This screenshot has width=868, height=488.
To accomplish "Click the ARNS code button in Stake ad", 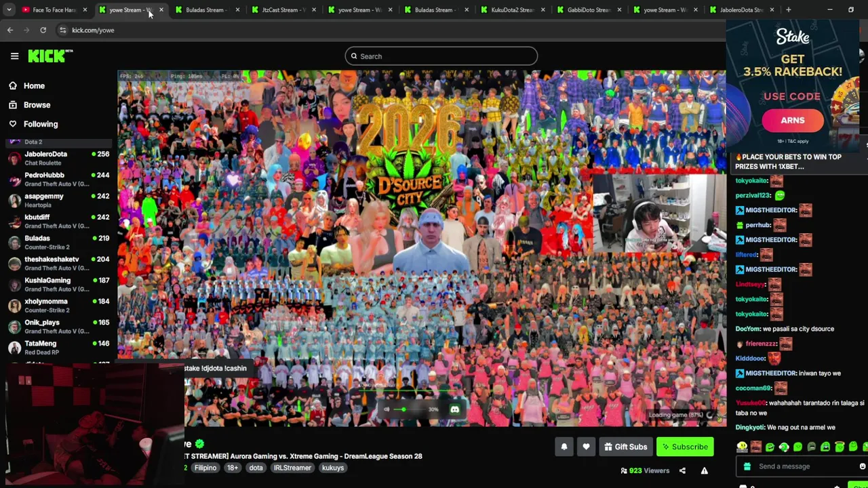I will [x=792, y=121].
